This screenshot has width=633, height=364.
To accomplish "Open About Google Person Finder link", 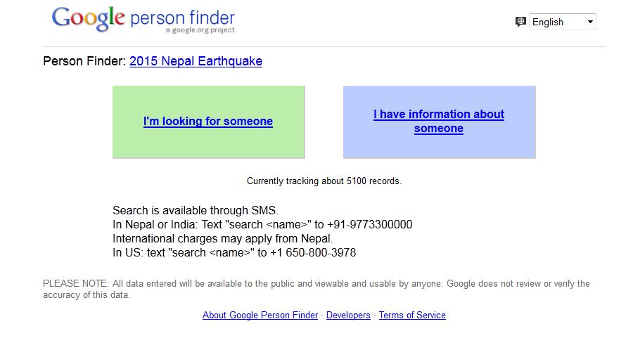I will click(x=260, y=316).
